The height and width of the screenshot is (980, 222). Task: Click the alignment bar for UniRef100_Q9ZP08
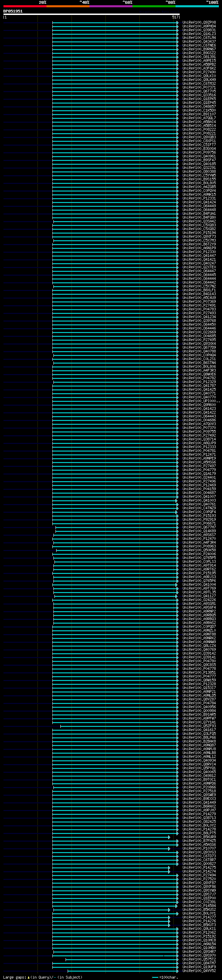click(x=116, y=23)
